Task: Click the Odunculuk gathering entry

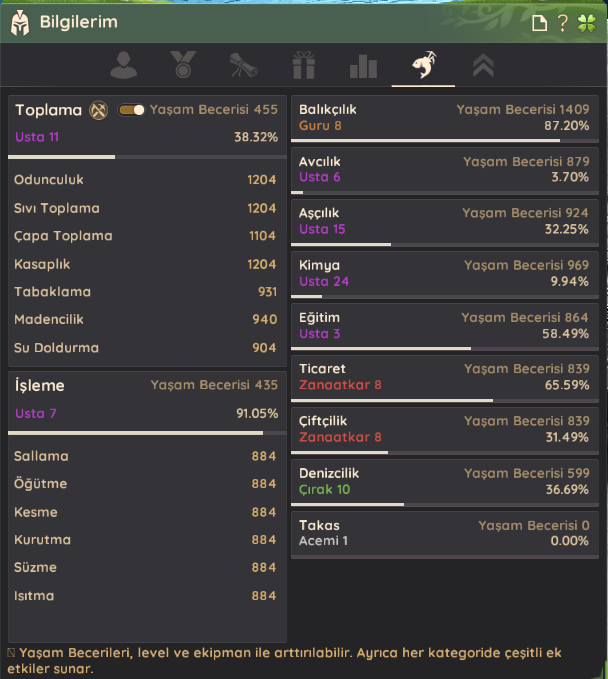Action: pos(145,180)
